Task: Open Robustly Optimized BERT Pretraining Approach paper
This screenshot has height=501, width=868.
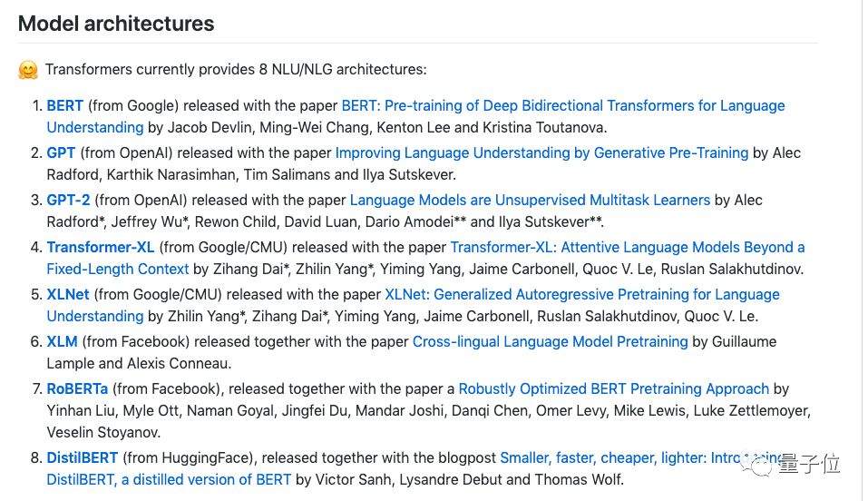Action: [613, 388]
